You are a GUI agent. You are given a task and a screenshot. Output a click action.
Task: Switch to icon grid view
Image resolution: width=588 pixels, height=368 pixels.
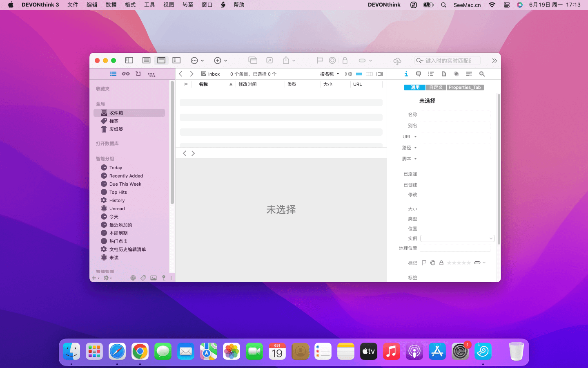[x=349, y=74]
